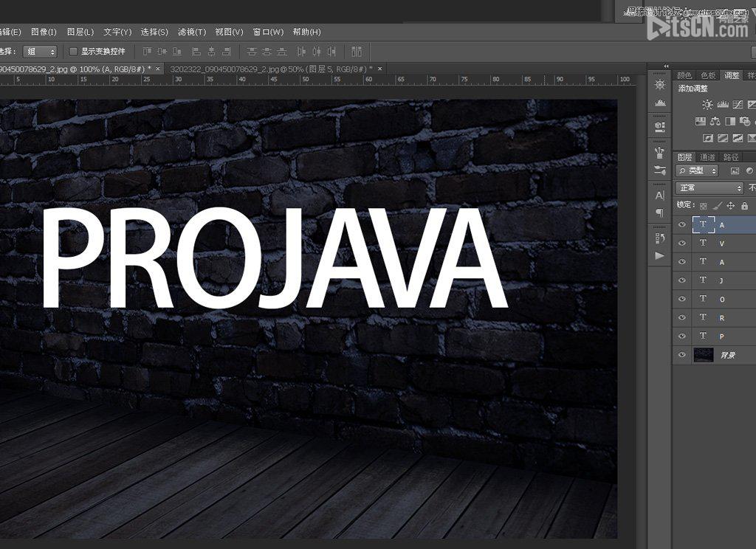Click Distribute Top Edges icon

pyautogui.click(x=252, y=51)
